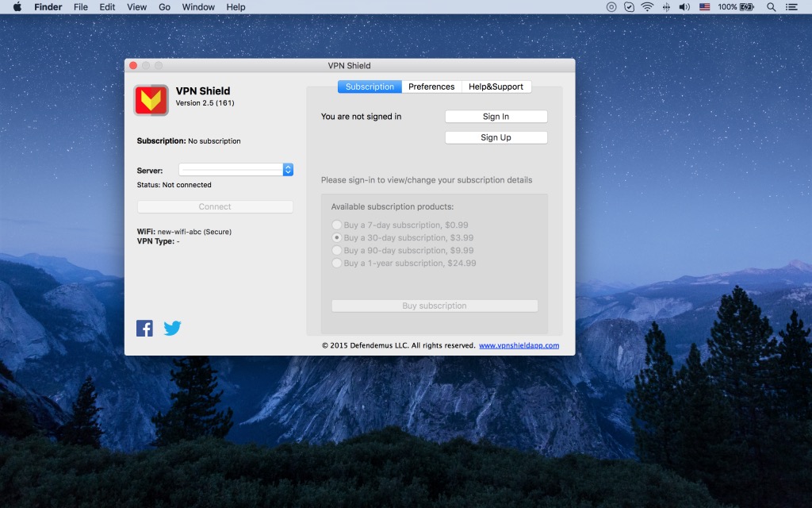The image size is (812, 508).
Task: Click "Please sign-in to view/change" message
Action: coord(427,180)
